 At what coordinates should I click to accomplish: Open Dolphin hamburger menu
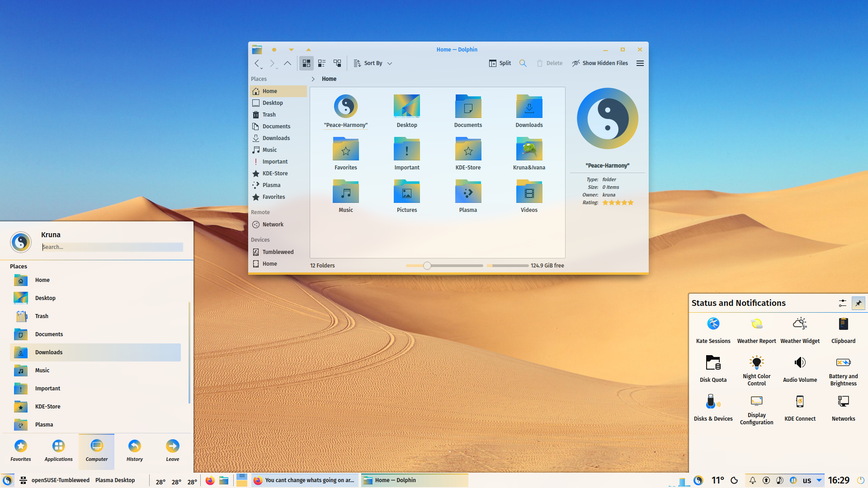[x=640, y=63]
